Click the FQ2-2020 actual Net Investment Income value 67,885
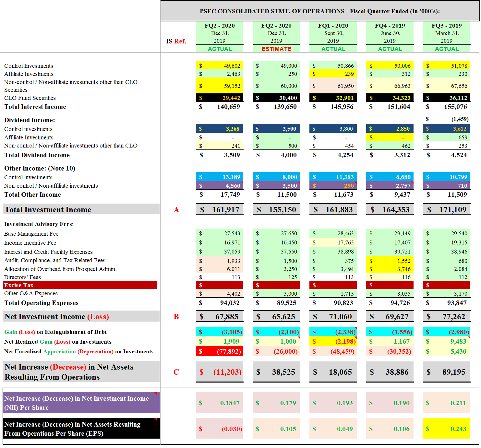481x448 pixels. [x=227, y=317]
